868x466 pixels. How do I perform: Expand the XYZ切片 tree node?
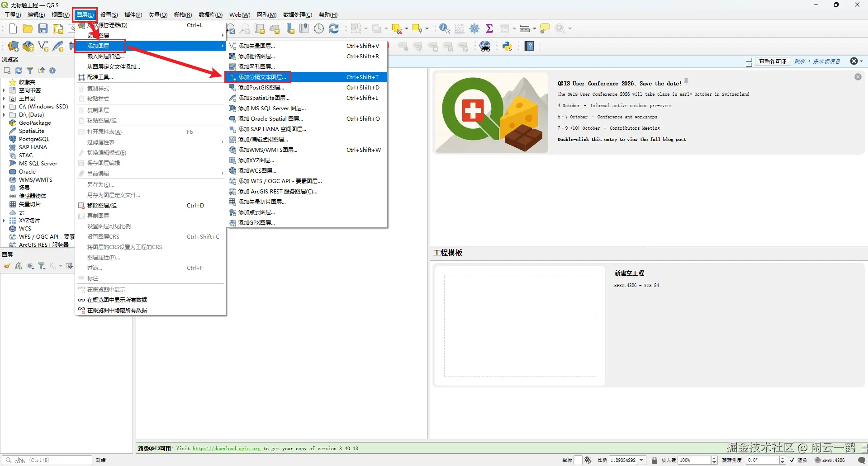(4, 221)
